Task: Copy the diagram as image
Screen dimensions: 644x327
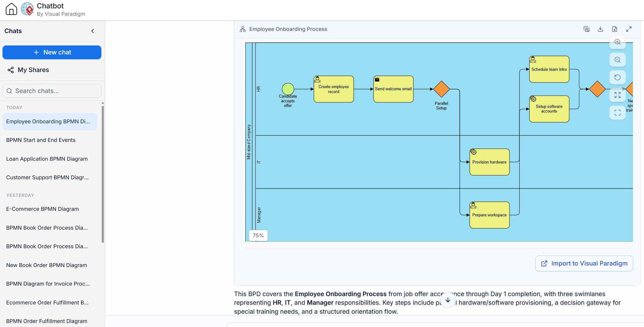Action: 586,29
